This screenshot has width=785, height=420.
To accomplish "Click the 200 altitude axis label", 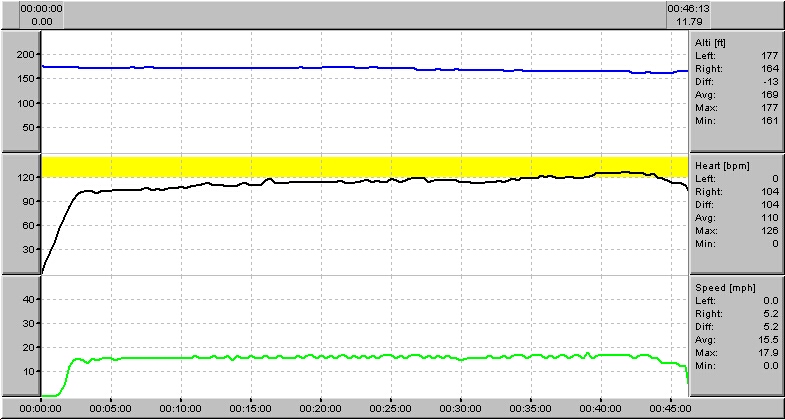I will [x=25, y=54].
